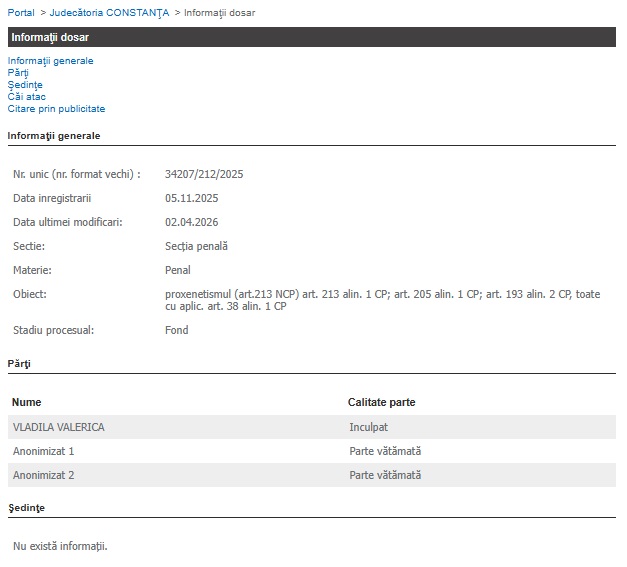The width and height of the screenshot is (627, 567).
Task: Jump to Informații generale via navigation link
Action: point(50,61)
